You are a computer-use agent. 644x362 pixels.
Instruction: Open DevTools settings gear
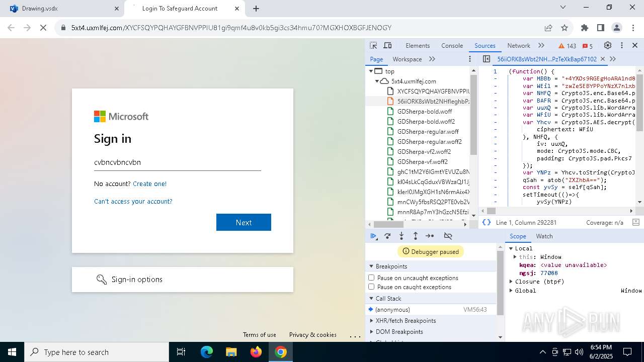point(608,45)
